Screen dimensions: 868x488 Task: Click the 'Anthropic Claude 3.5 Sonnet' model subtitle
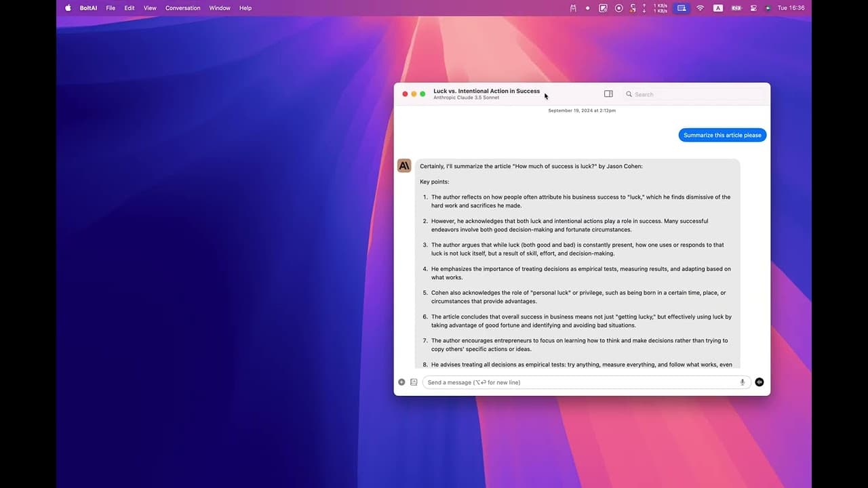tap(467, 98)
